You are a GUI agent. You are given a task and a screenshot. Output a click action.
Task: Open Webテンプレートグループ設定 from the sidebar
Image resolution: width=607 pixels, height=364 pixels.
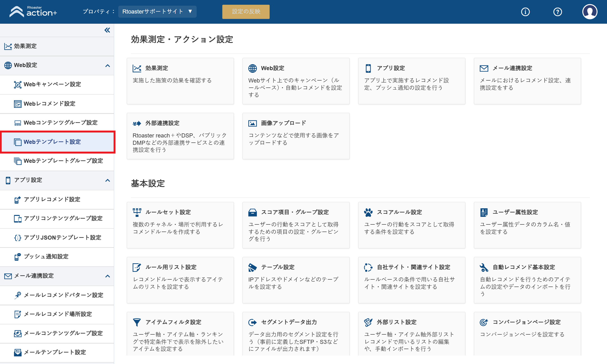57,161
